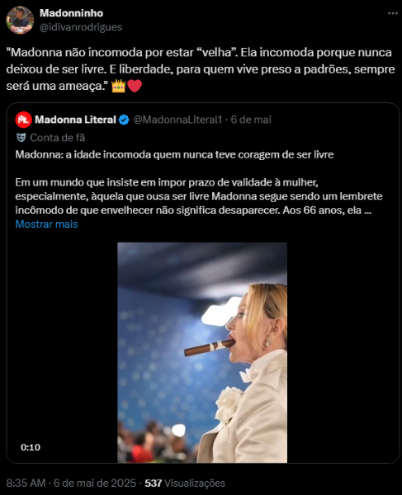The image size is (402, 495).
Task: Click the Madonna Literal red logo avatar
Action: click(23, 120)
